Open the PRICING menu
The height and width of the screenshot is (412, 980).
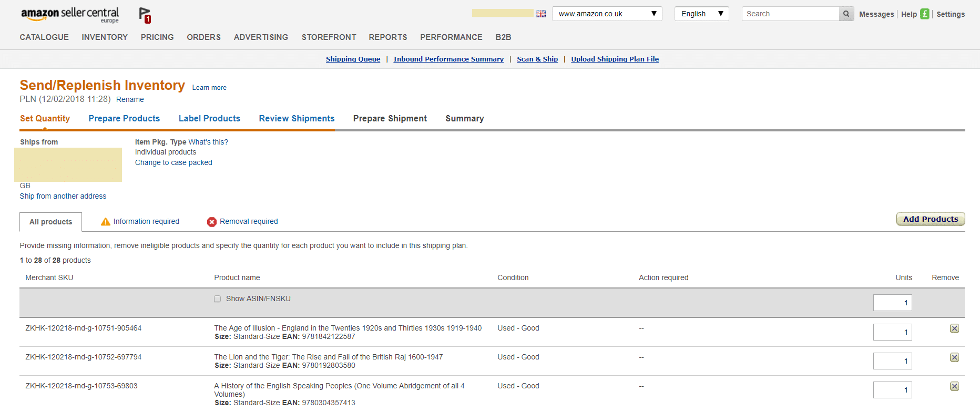[x=157, y=37]
